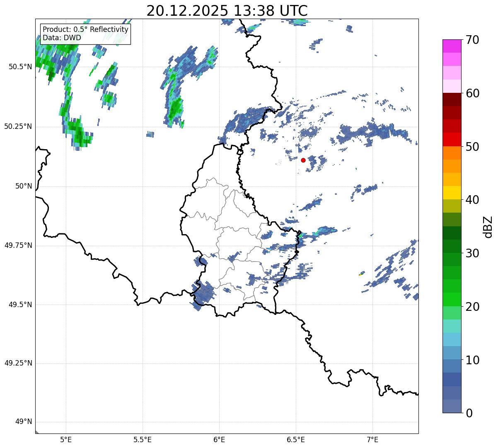Click the 49.25°N latitude label
This screenshot has width=498, height=448.
point(18,363)
